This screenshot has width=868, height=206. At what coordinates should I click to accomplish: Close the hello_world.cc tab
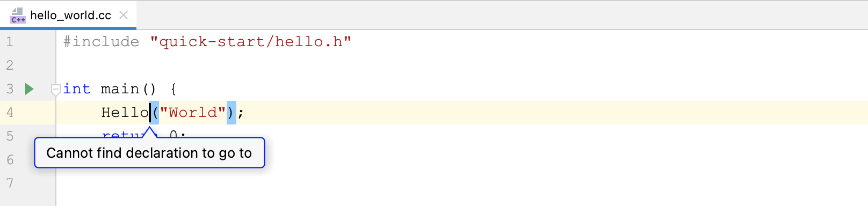point(124,15)
